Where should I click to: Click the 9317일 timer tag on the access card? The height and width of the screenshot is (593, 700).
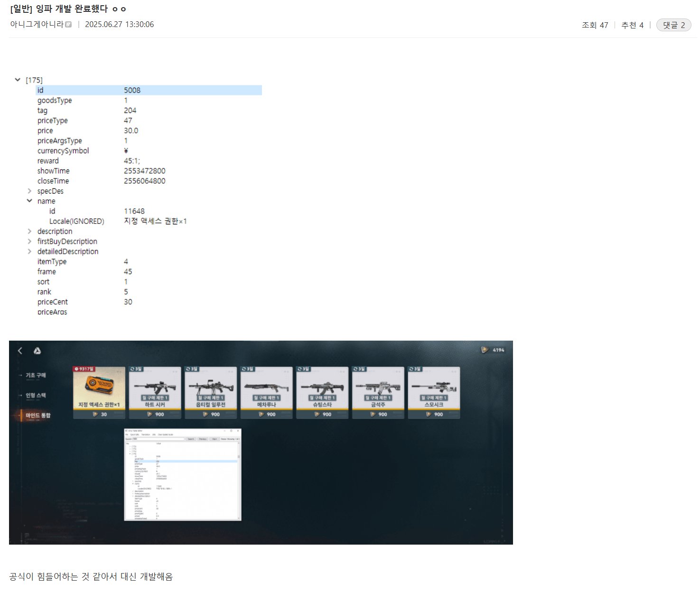[84, 369]
